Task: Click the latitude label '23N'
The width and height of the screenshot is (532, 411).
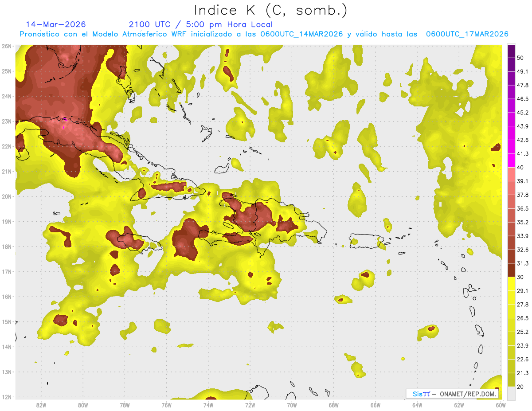Action: [7, 121]
